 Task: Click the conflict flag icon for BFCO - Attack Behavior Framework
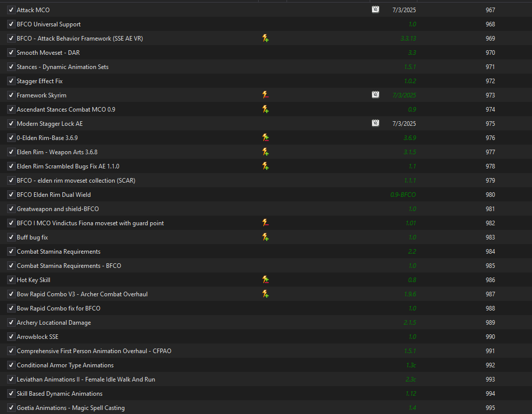click(265, 39)
